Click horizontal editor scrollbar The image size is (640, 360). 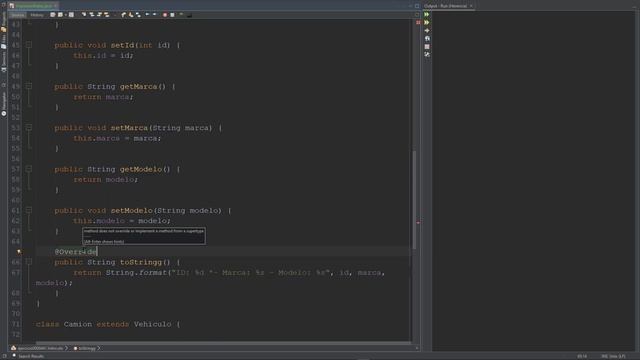point(223,343)
